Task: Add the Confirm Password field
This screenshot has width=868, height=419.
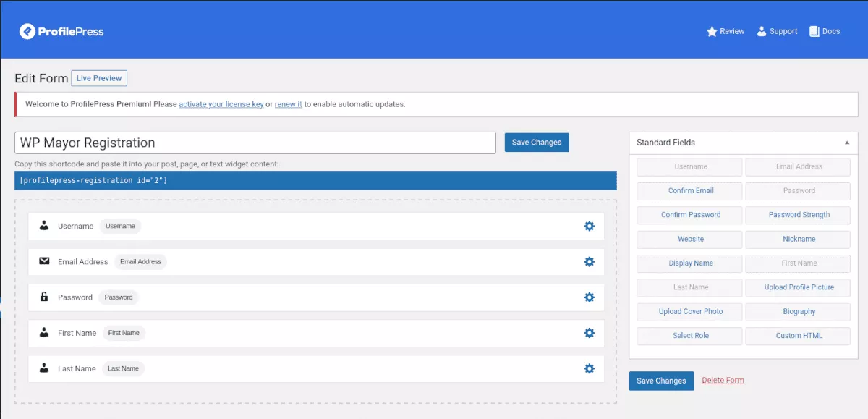Action: [691, 215]
